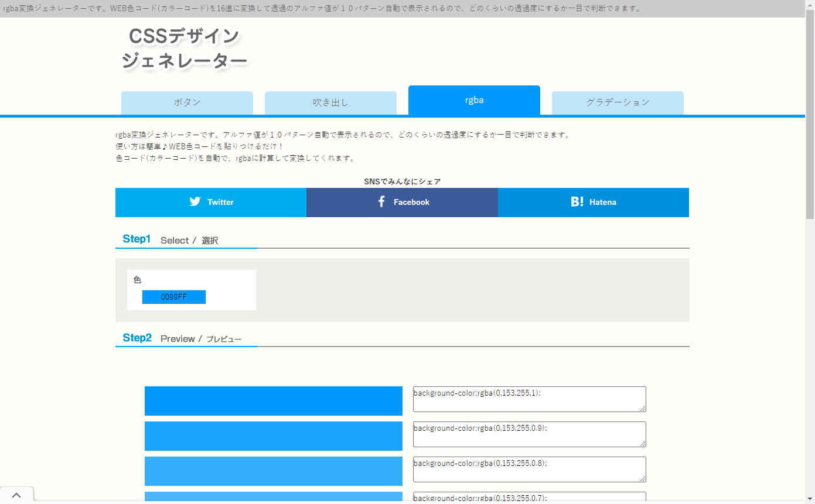Click into the rgba(0,153,255,0.9) code box
815x504 pixels.
[529, 434]
